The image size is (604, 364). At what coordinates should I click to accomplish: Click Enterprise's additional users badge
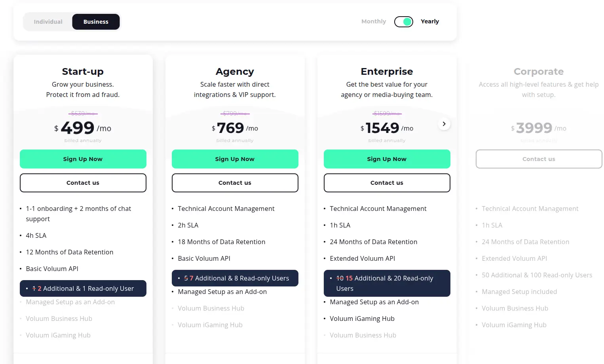(387, 283)
